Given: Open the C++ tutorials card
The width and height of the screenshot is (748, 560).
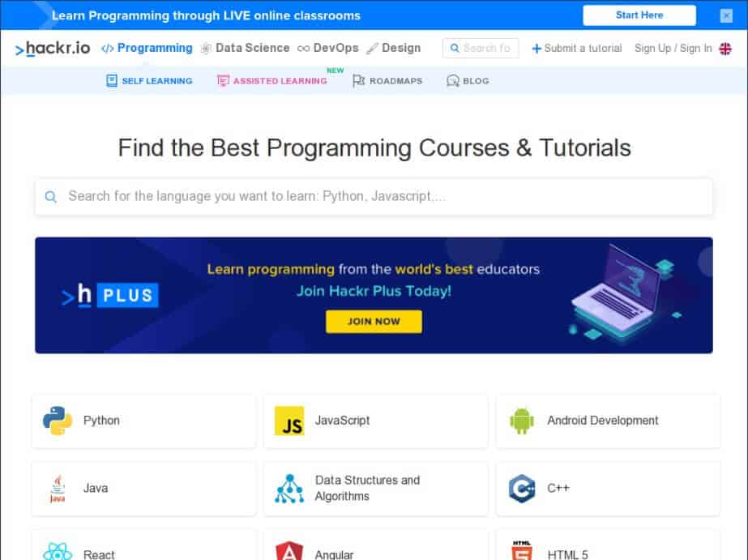Looking at the screenshot, I should point(609,489).
